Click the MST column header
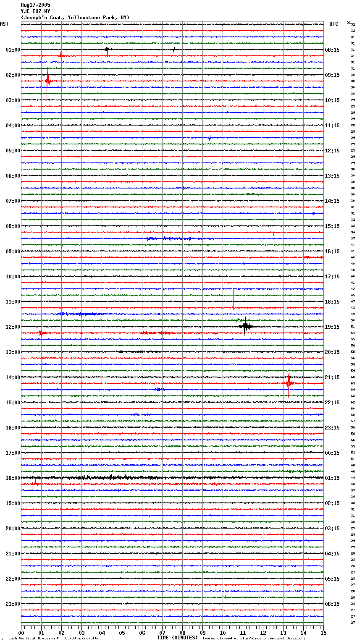The width and height of the screenshot is (357, 644). tap(4, 24)
